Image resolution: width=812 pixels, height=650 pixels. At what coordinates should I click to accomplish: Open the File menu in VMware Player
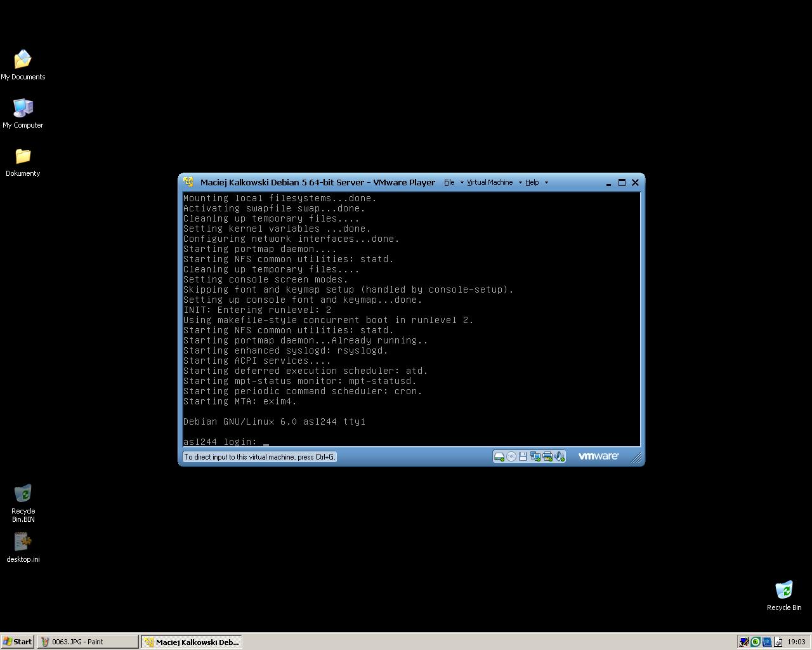click(449, 183)
